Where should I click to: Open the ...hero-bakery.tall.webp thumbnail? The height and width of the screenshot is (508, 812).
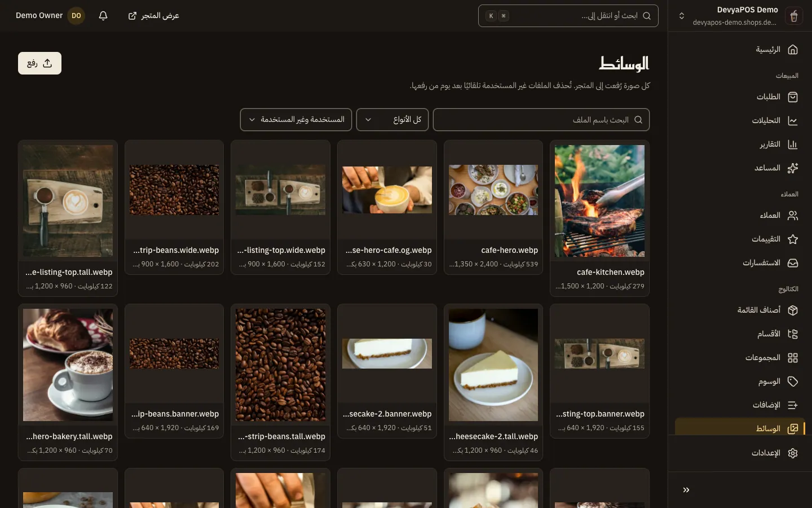pyautogui.click(x=68, y=365)
